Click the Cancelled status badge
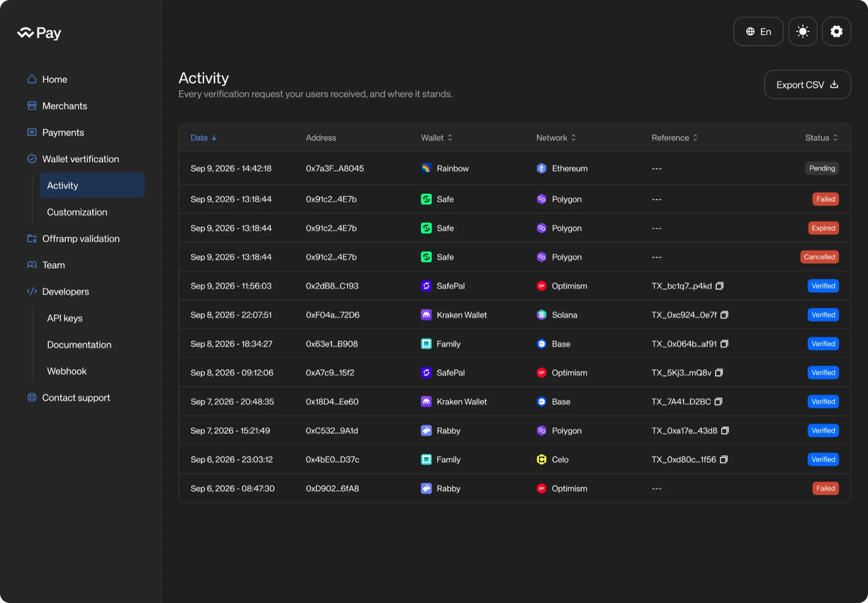The height and width of the screenshot is (603, 868). point(819,257)
